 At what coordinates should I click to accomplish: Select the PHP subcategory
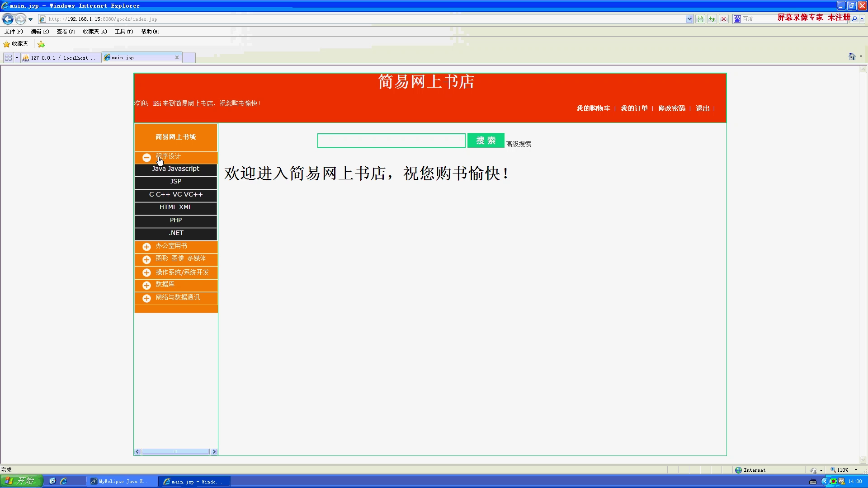tap(176, 221)
